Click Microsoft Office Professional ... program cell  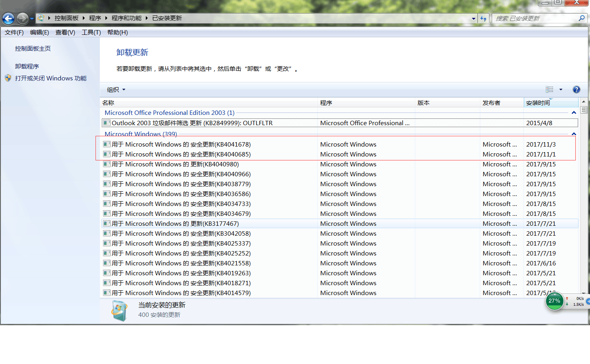[365, 123]
